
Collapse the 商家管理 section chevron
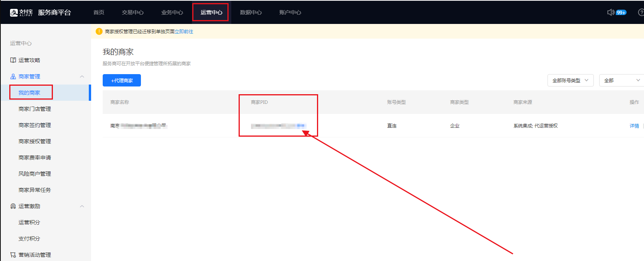click(82, 76)
